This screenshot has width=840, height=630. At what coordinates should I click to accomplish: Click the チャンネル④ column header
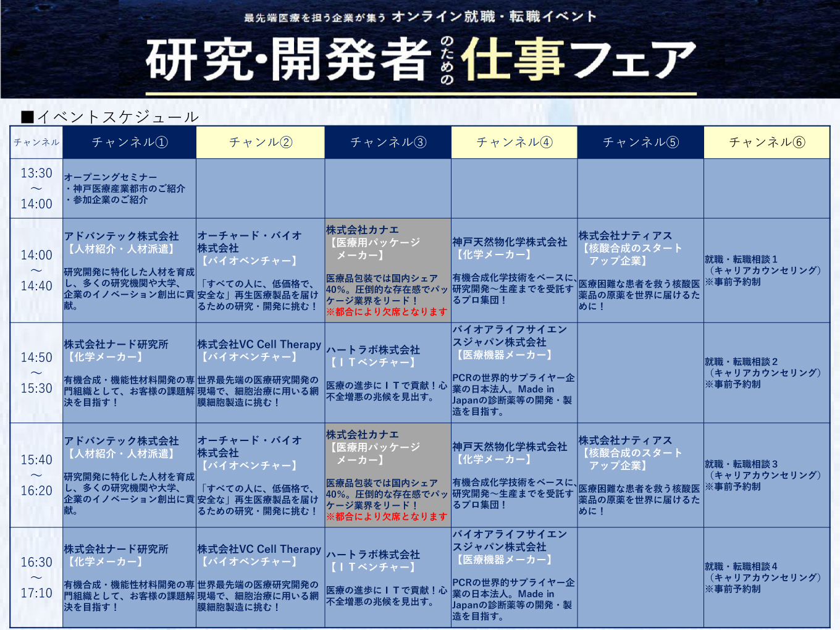click(x=514, y=142)
